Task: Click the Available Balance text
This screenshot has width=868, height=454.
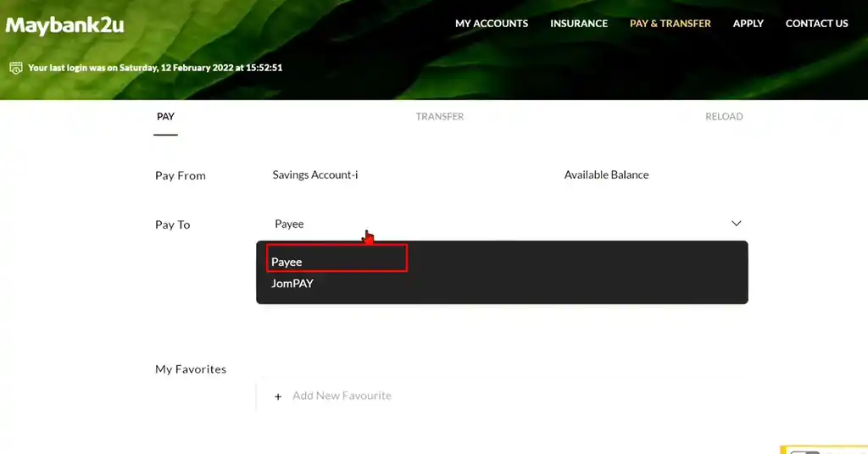Action: click(606, 174)
